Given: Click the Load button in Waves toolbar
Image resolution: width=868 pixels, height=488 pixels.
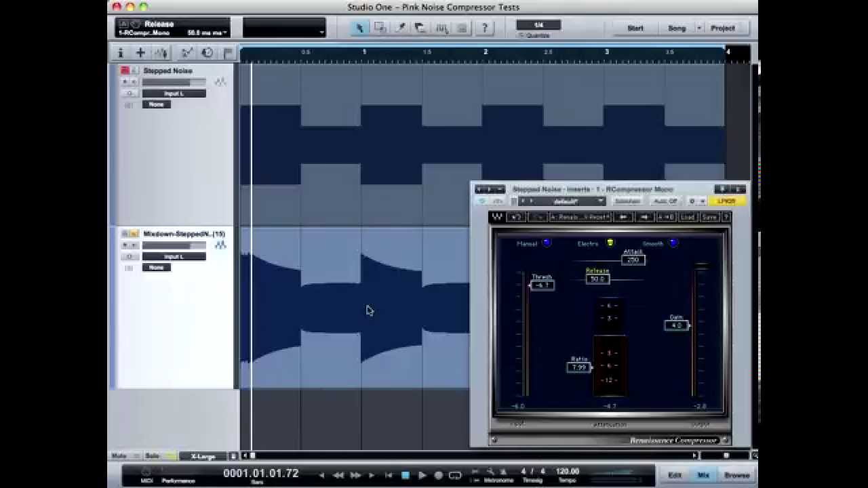Looking at the screenshot, I should 688,217.
